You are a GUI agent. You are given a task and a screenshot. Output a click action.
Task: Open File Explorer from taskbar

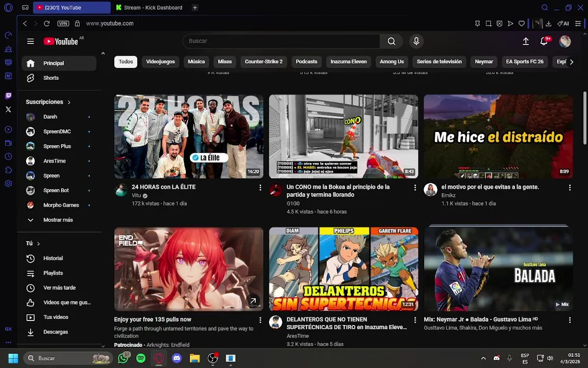point(194,358)
